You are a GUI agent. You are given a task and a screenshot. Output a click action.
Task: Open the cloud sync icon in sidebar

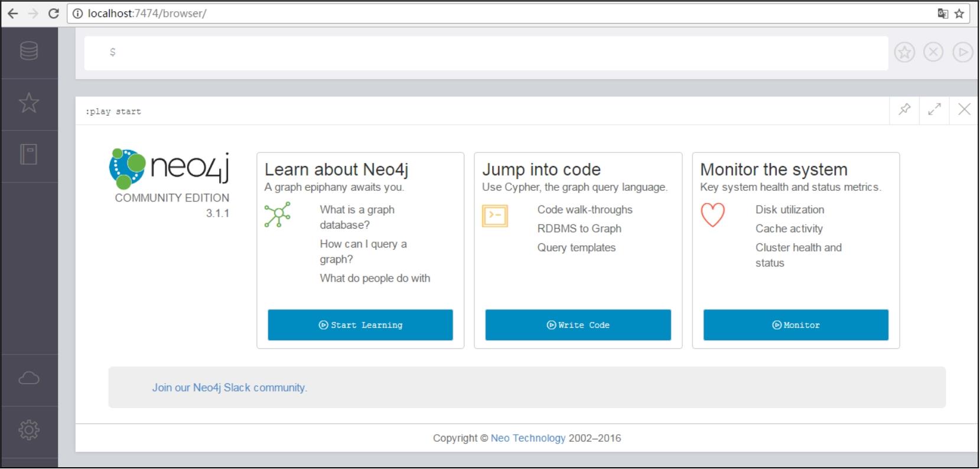pos(29,377)
